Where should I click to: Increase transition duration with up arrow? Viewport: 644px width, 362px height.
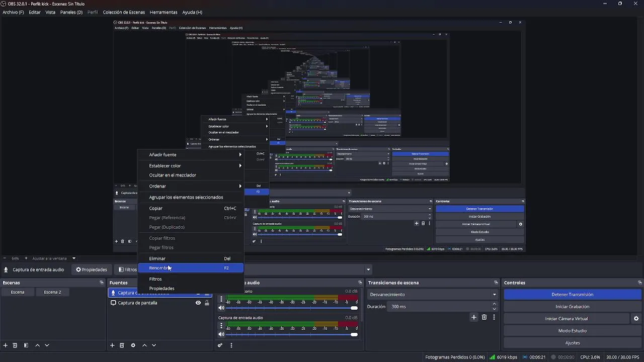[x=495, y=304]
